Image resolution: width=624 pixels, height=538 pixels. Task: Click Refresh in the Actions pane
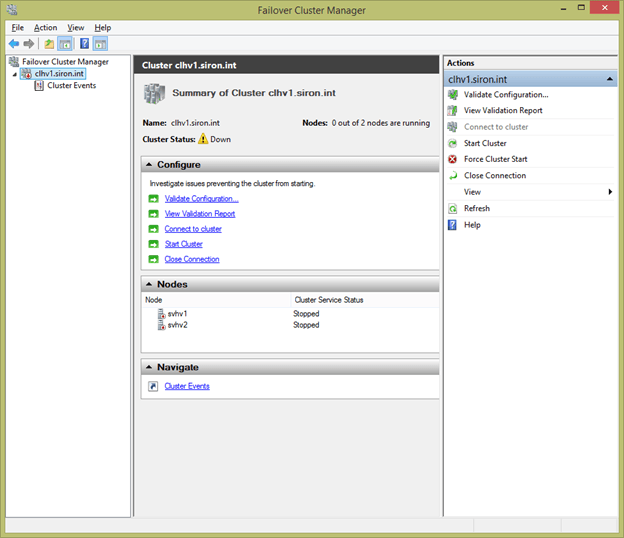(x=477, y=208)
